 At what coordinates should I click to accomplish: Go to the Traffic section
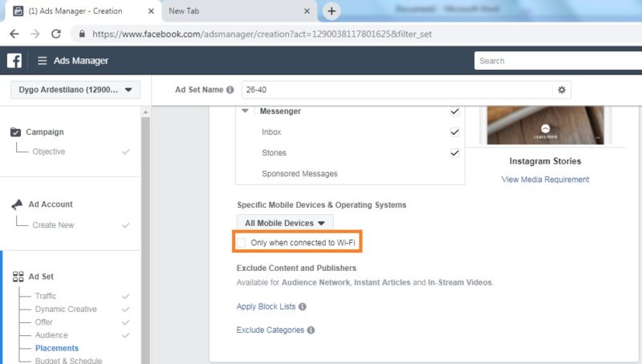[46, 296]
